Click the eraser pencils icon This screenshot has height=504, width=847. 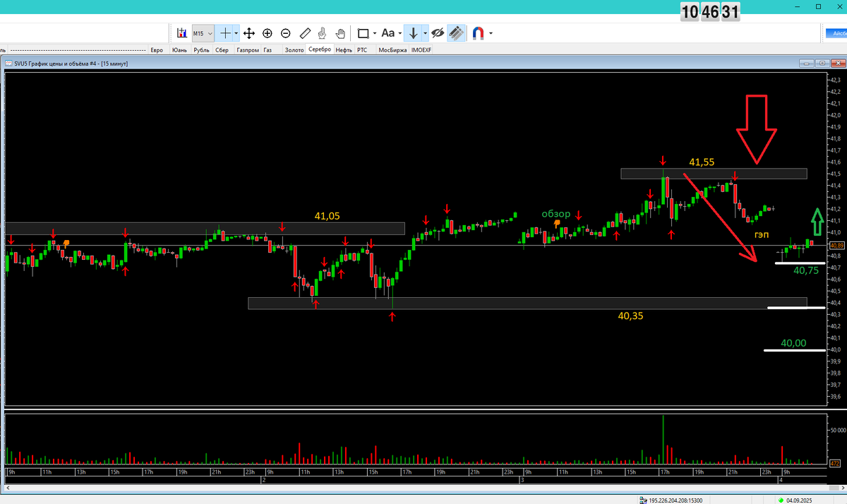tap(457, 33)
